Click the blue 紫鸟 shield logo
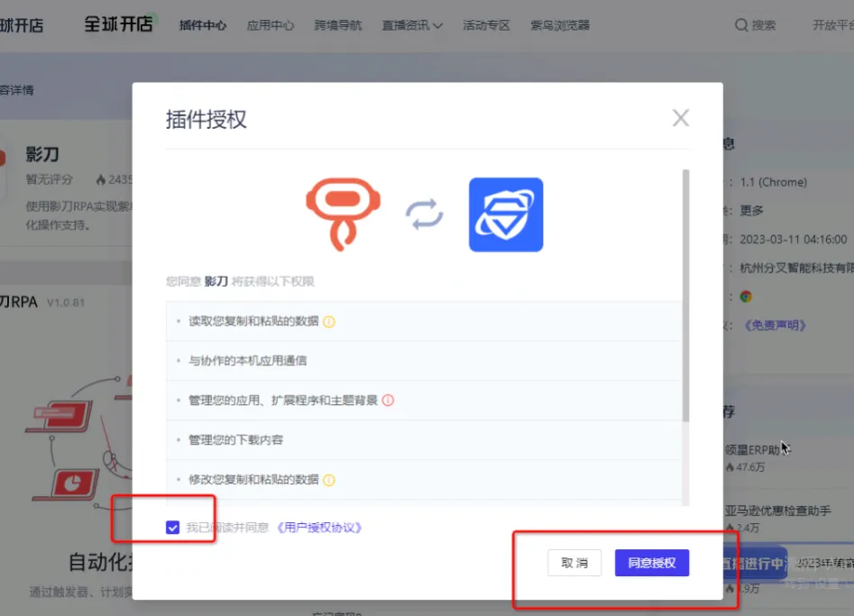The image size is (854, 616). point(506,215)
